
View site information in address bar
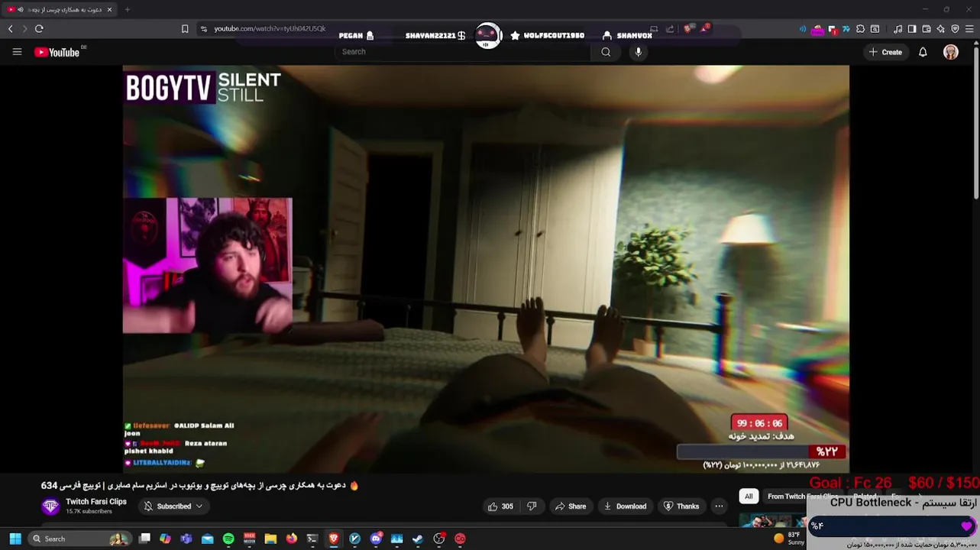[203, 29]
